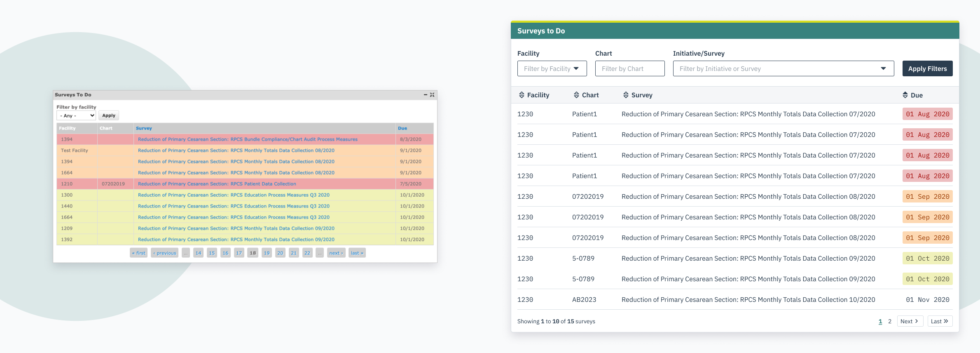This screenshot has width=980, height=353.
Task: Click the Chart column header label in new table
Action: [x=590, y=95]
